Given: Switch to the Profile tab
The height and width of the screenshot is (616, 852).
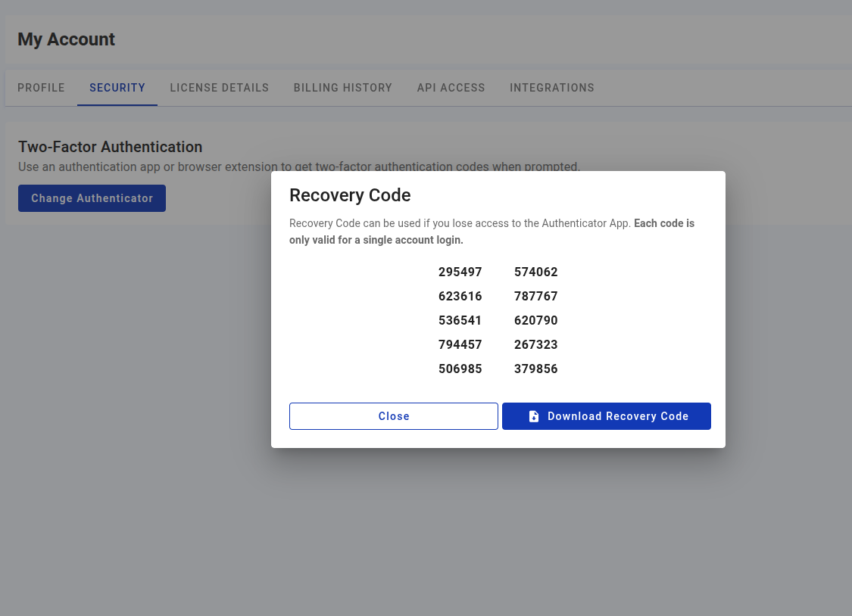Looking at the screenshot, I should point(41,88).
